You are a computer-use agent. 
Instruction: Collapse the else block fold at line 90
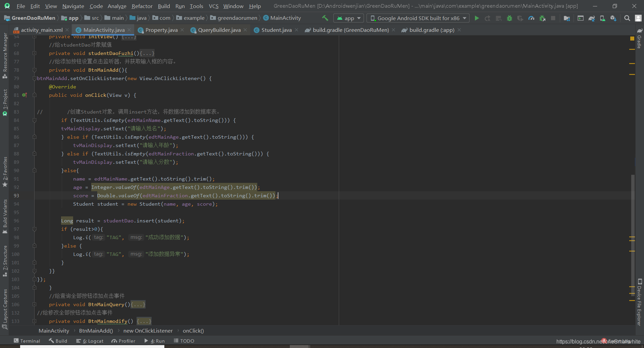pyautogui.click(x=34, y=170)
